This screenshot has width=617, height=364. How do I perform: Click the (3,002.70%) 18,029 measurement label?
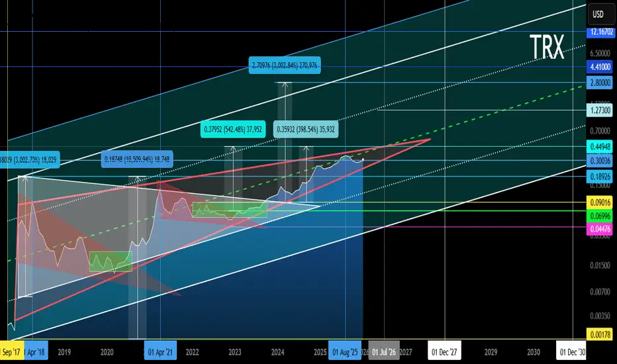[30, 159]
